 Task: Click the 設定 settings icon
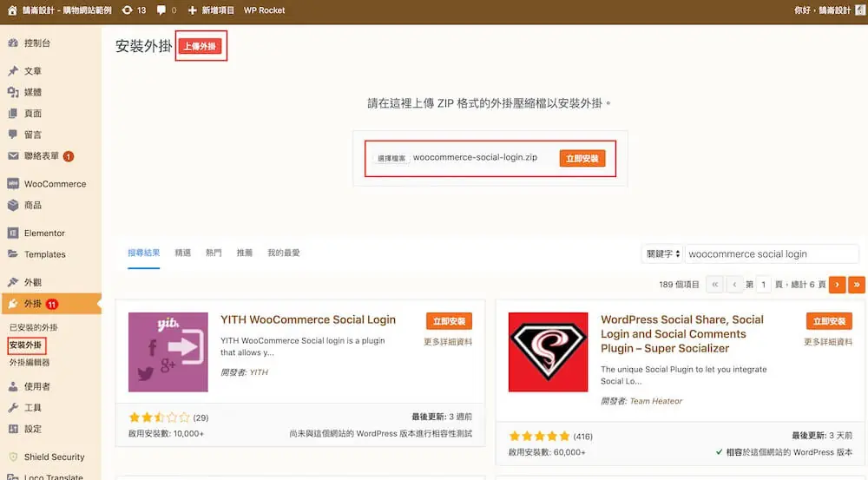tap(13, 429)
